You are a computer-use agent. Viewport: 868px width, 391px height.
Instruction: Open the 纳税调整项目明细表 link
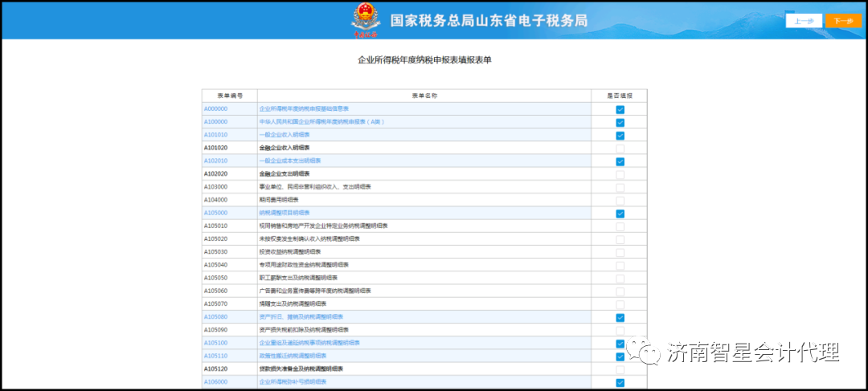point(284,213)
